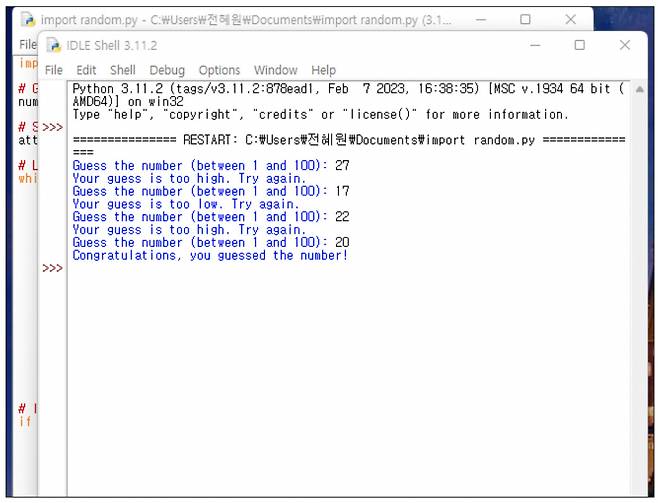Click the IDLE Shell 3.11.2 title bar

click(300, 45)
